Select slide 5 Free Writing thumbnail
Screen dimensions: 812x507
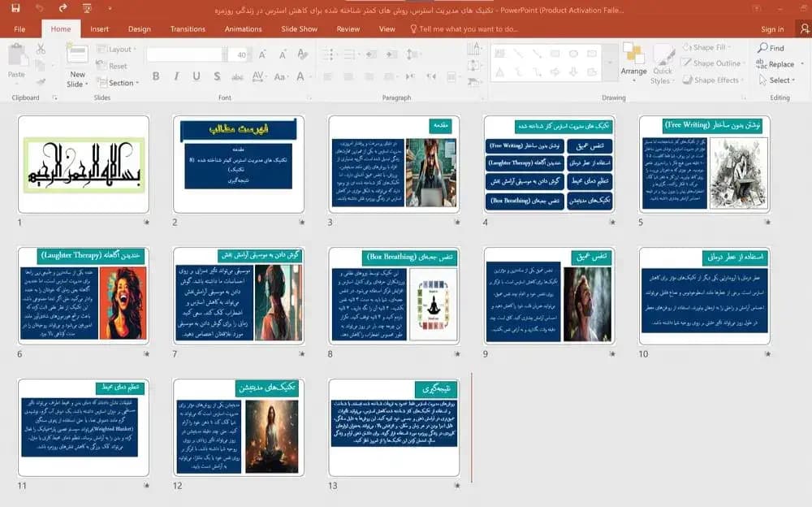[x=704, y=164]
